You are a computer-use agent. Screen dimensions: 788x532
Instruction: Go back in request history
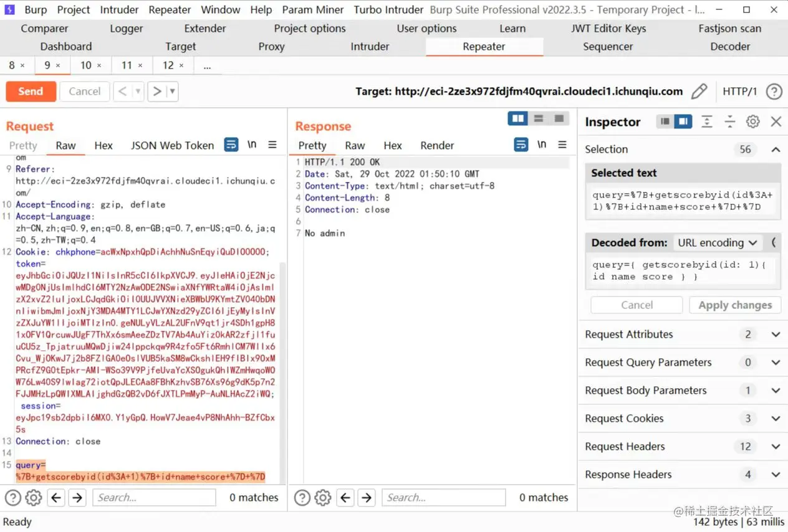click(x=122, y=92)
